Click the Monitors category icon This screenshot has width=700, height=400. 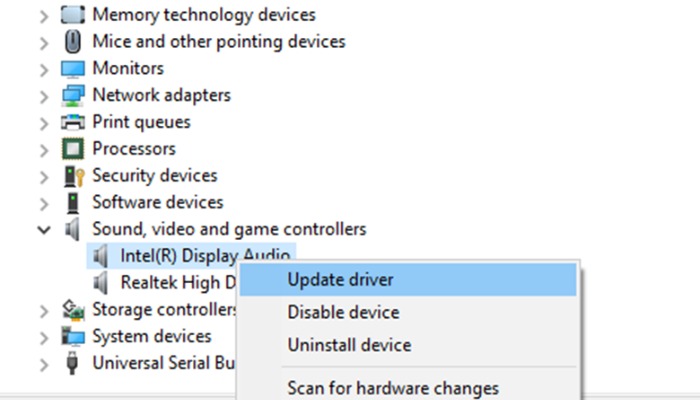click(x=72, y=69)
